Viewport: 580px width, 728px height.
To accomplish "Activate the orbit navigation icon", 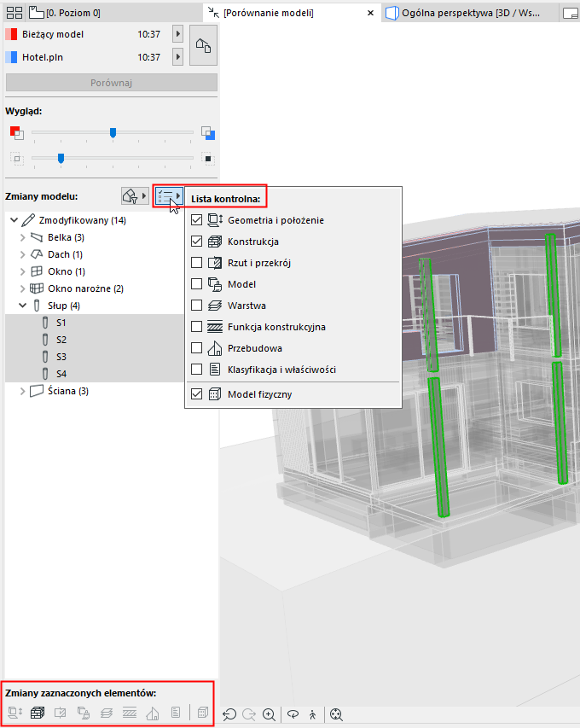I will tap(293, 714).
